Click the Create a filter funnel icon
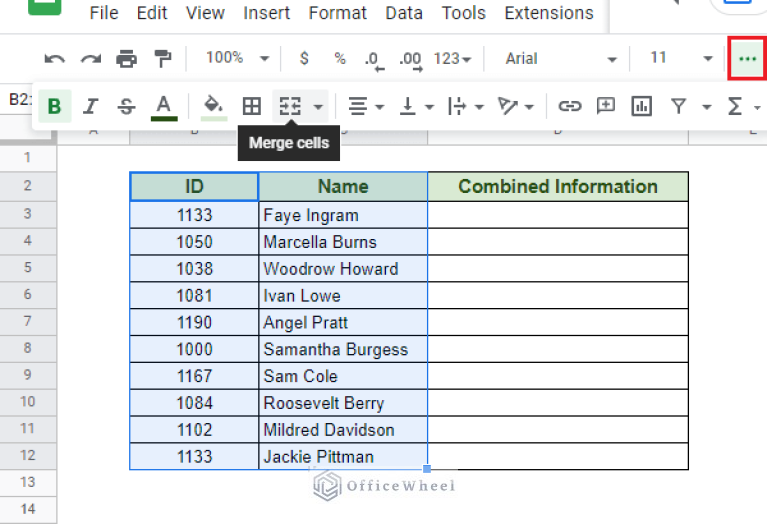This screenshot has width=767, height=524. pyautogui.click(x=678, y=106)
